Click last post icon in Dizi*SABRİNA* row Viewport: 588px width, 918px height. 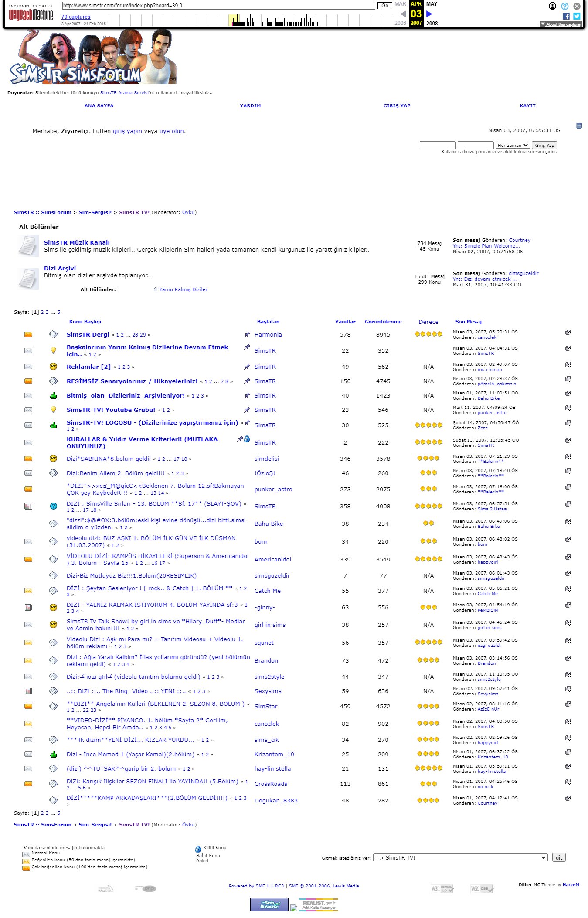tap(568, 457)
